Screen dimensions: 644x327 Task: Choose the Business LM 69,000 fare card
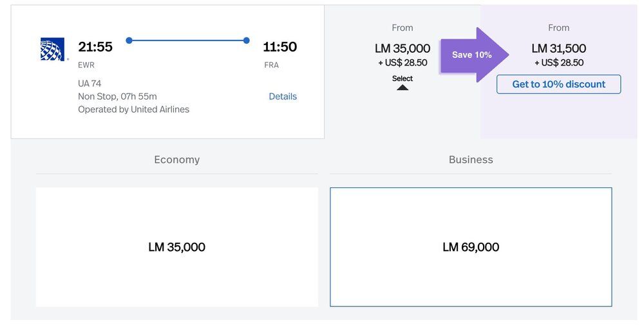point(471,247)
